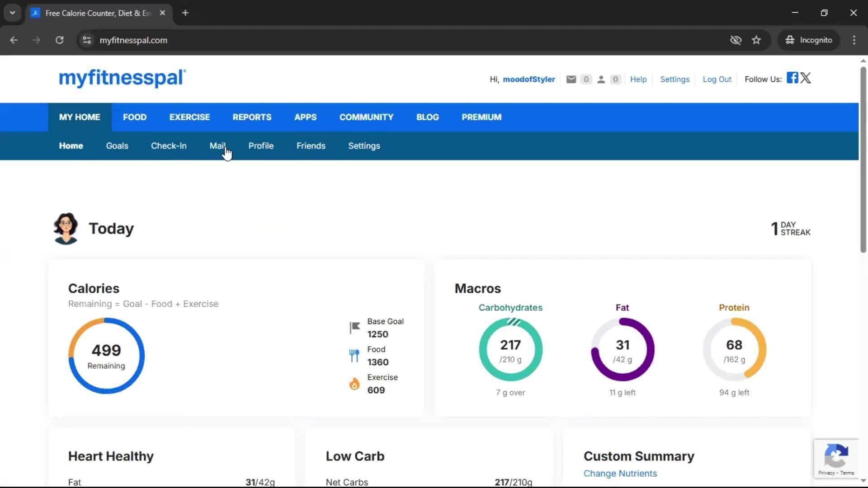Open site information icon in address bar
Image resolution: width=868 pixels, height=488 pixels.
87,40
